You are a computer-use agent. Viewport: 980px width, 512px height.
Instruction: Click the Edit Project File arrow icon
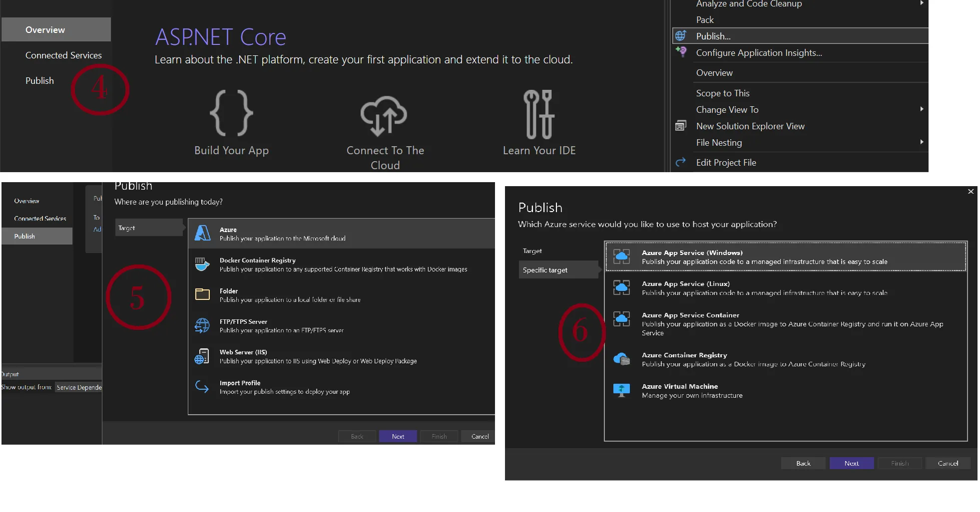pyautogui.click(x=680, y=162)
